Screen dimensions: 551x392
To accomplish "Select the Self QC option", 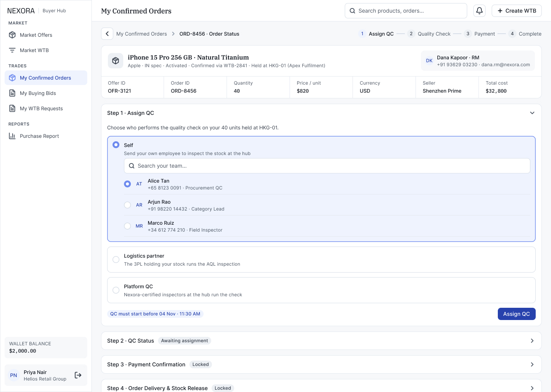I will [116, 145].
